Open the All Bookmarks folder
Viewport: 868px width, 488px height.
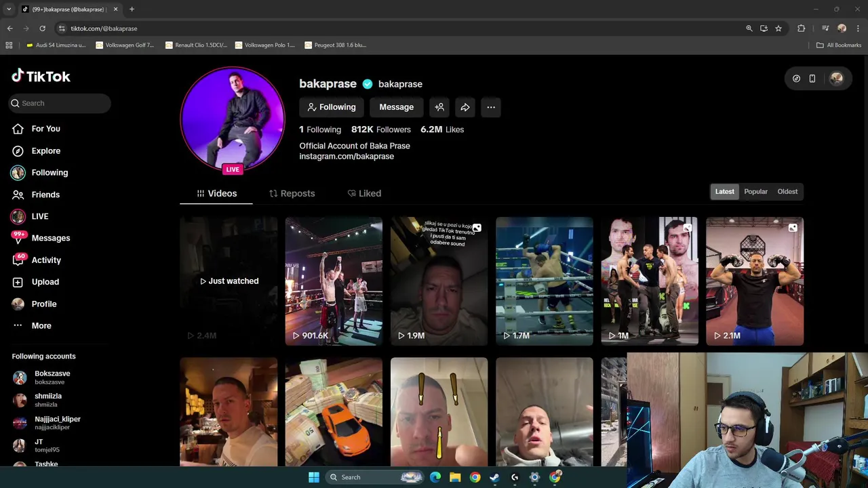[x=839, y=45]
